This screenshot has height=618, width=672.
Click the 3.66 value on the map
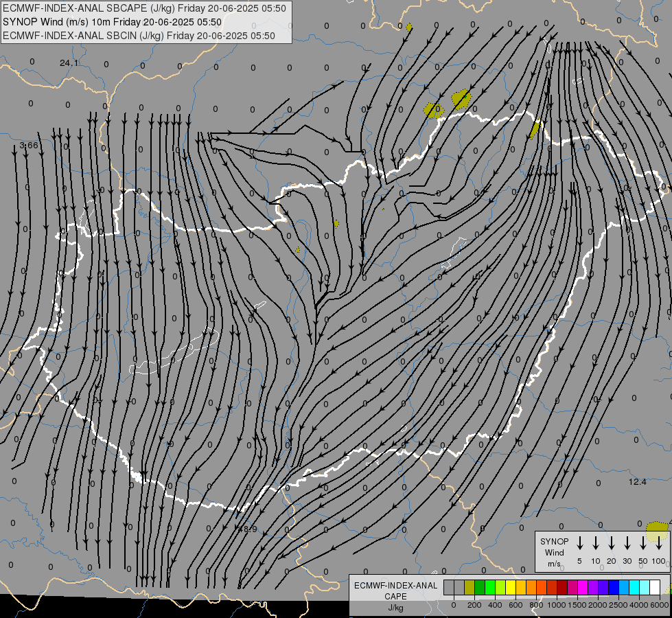[x=29, y=146]
